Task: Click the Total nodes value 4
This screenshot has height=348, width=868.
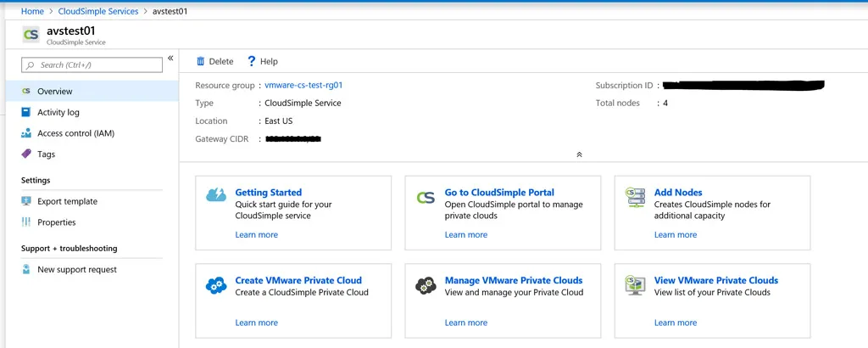Action: (x=665, y=103)
